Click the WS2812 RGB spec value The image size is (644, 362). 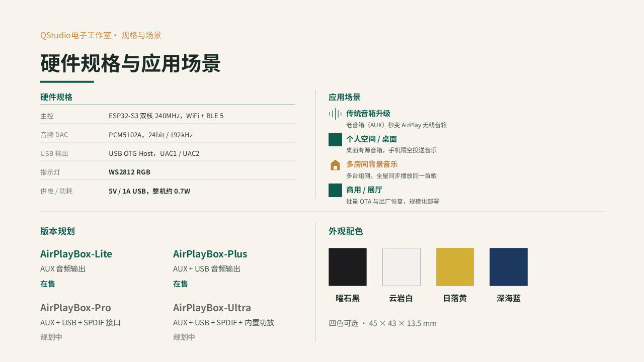(x=129, y=172)
